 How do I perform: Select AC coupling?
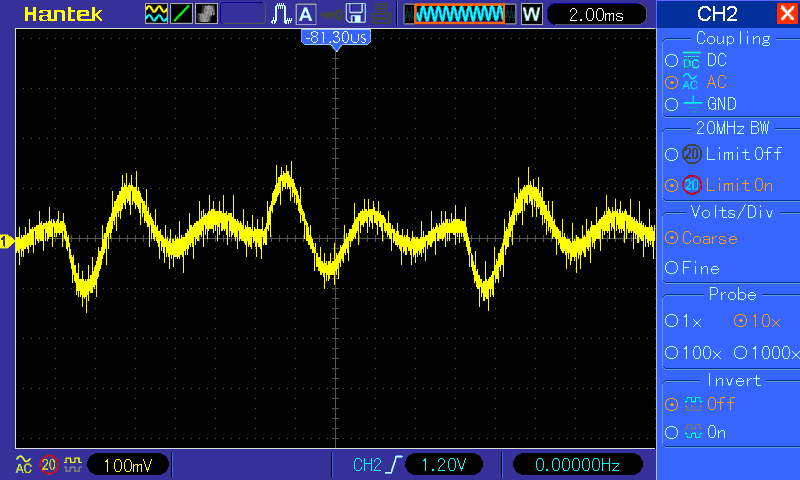(696, 82)
